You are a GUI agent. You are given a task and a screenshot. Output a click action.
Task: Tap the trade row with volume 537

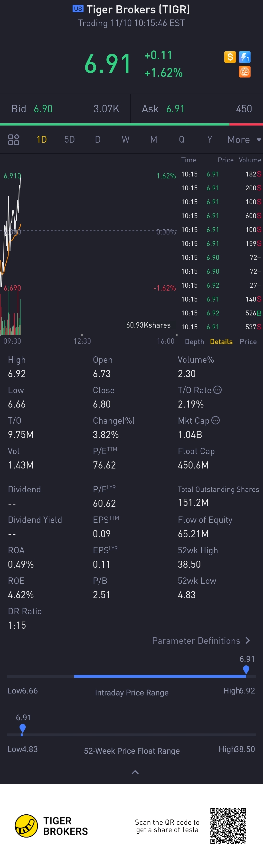pyautogui.click(x=221, y=327)
